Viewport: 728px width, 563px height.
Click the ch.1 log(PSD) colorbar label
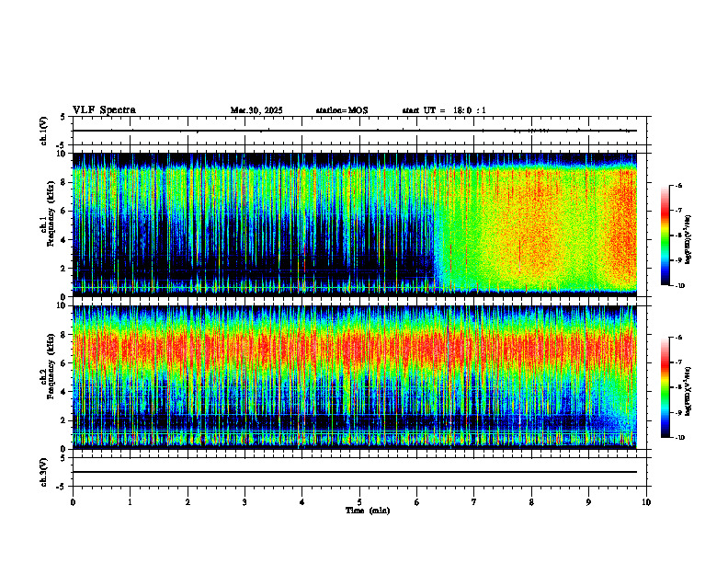pos(688,240)
